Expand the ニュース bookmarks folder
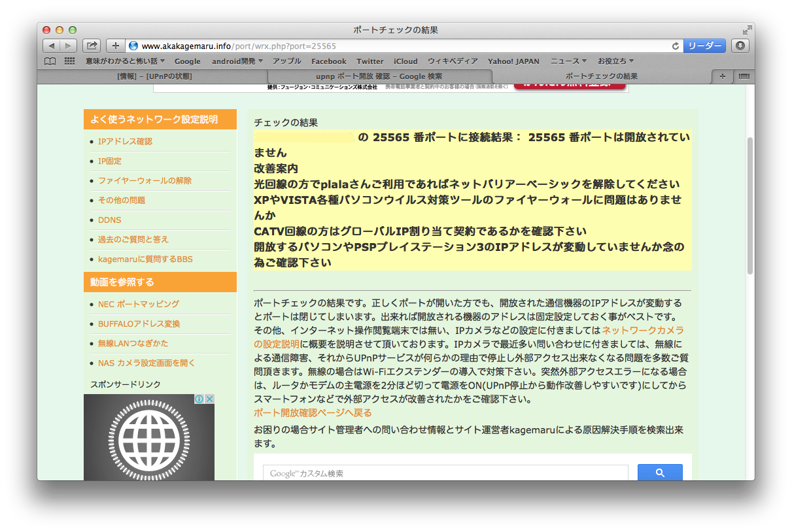This screenshot has width=792, height=532. click(568, 61)
